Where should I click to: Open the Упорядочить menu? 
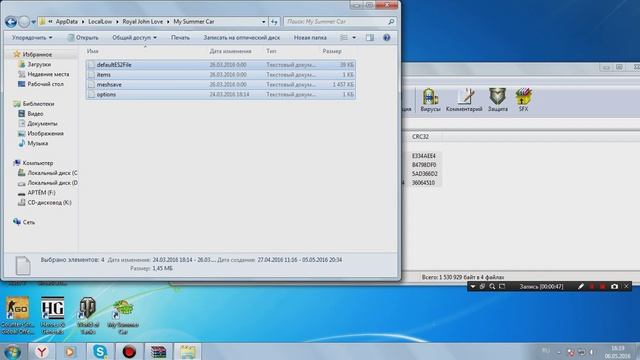(31, 38)
